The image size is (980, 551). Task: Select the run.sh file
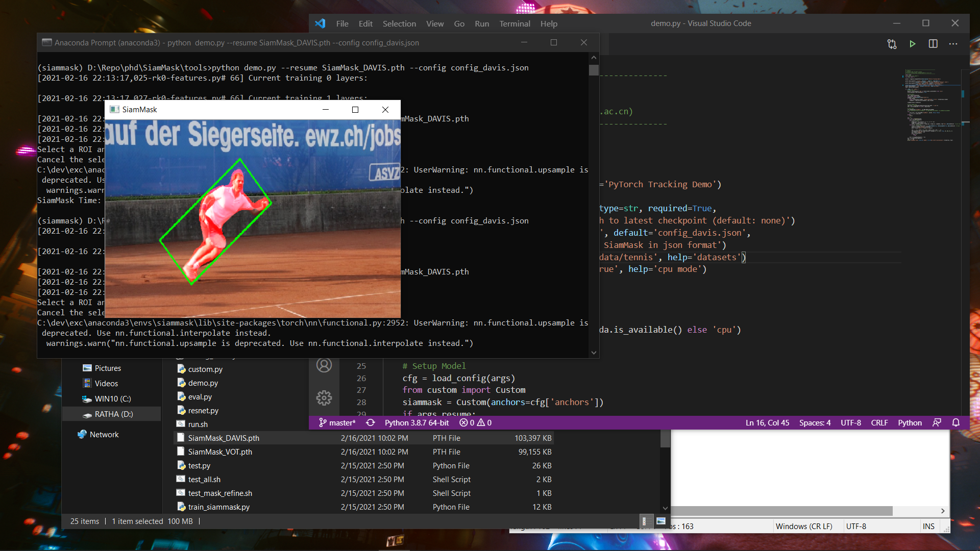tap(198, 424)
